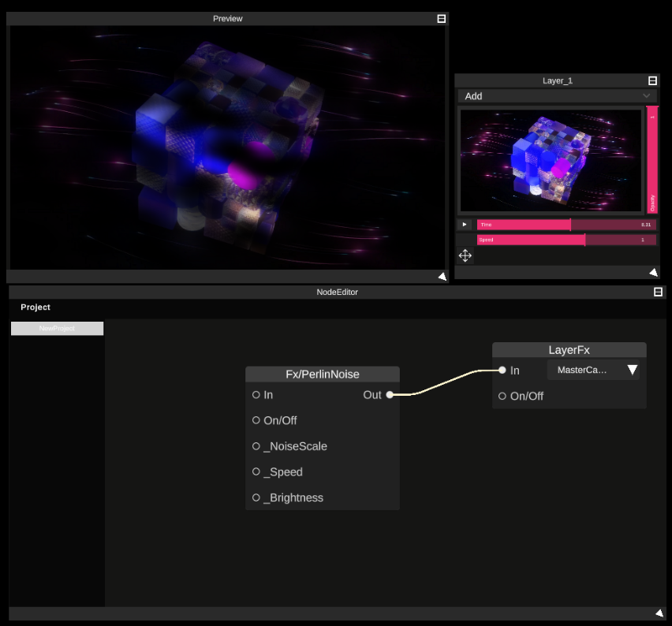Click the resize triangle in Layer_1 corner
The width and height of the screenshot is (672, 626).
(653, 272)
